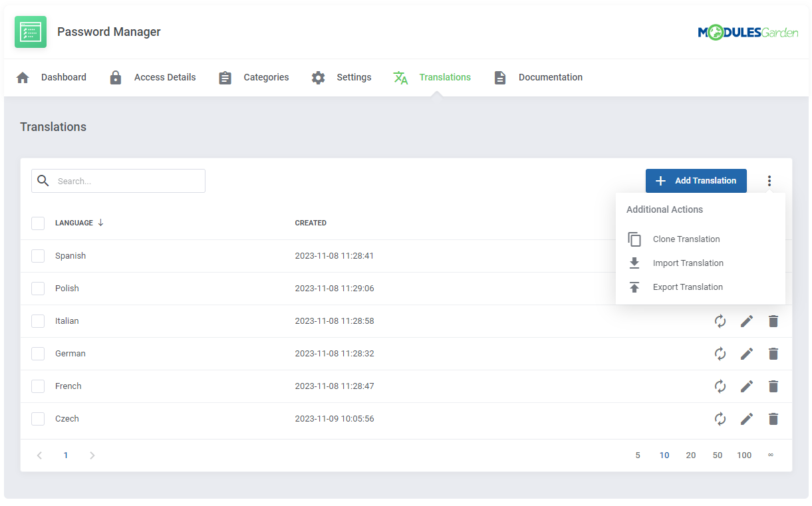Click the Categories clipboard icon
The image size is (812, 506).
pos(225,78)
